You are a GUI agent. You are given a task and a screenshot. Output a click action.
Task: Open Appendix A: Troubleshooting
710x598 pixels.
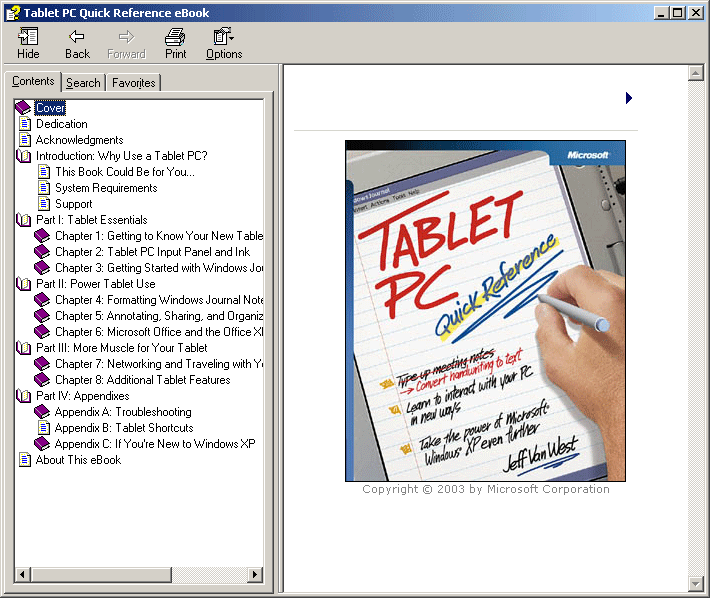(x=123, y=412)
